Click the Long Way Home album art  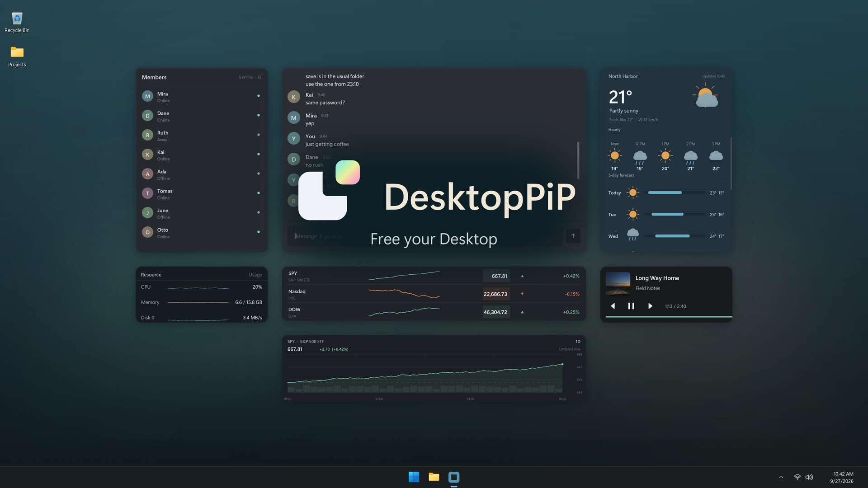tap(618, 284)
